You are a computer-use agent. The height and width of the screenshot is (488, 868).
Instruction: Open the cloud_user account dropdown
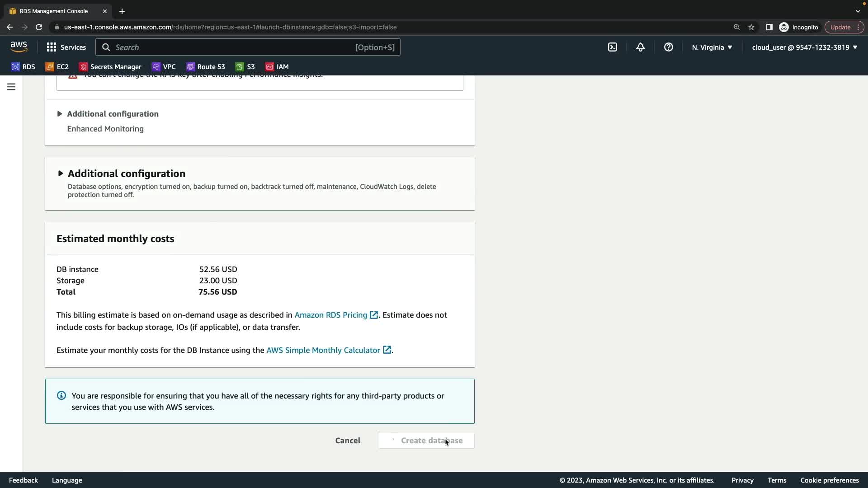coord(804,47)
